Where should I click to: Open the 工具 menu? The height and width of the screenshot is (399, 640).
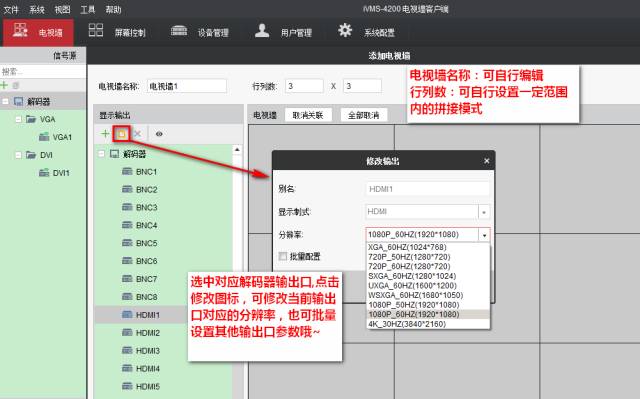[x=87, y=9]
